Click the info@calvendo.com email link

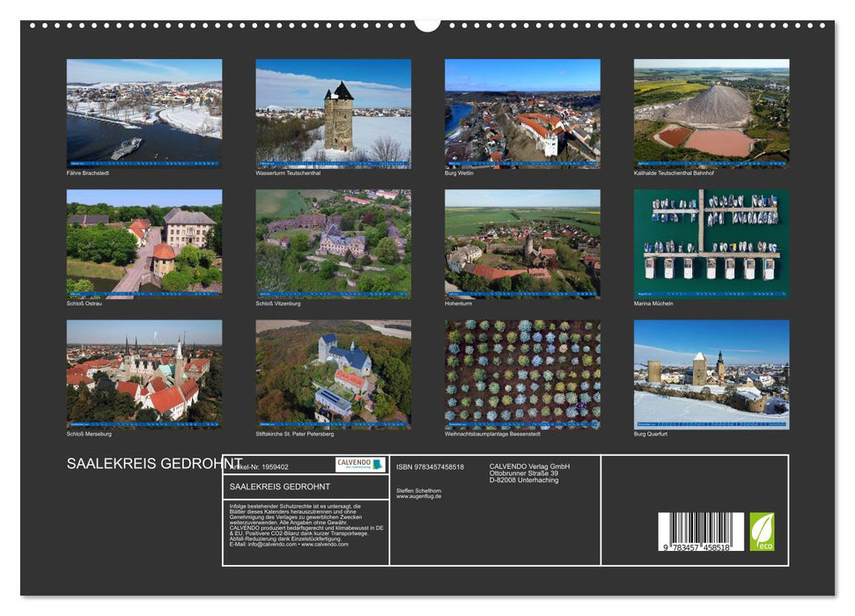pyautogui.click(x=269, y=545)
